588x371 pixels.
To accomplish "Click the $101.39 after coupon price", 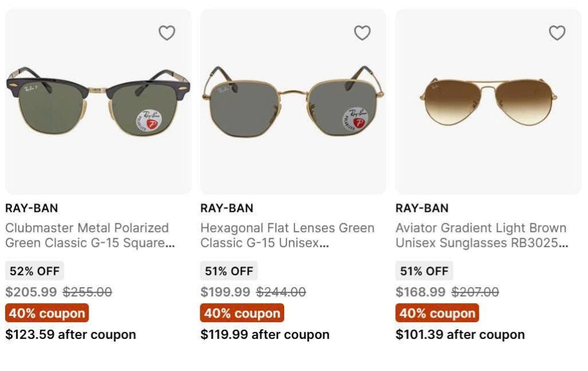I will click(x=460, y=334).
